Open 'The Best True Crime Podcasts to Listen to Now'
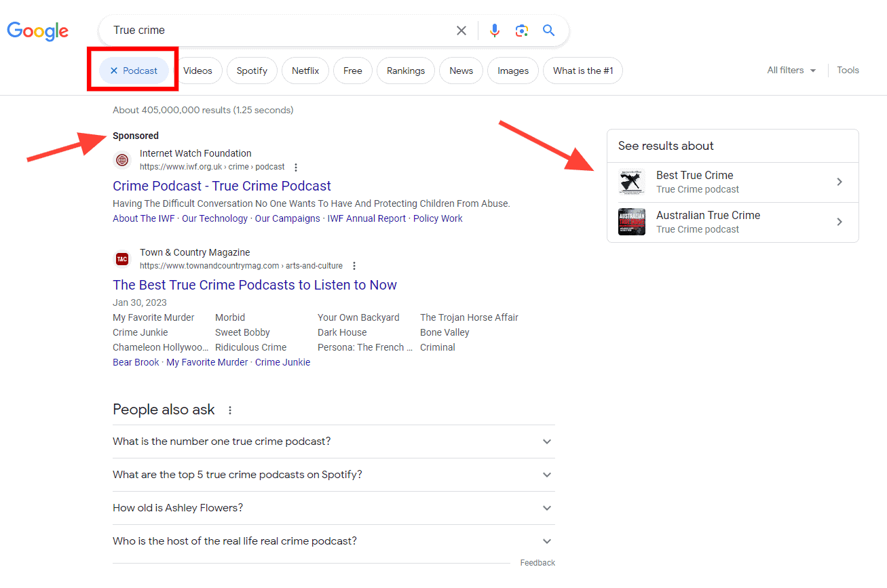This screenshot has height=588, width=887. tap(254, 285)
